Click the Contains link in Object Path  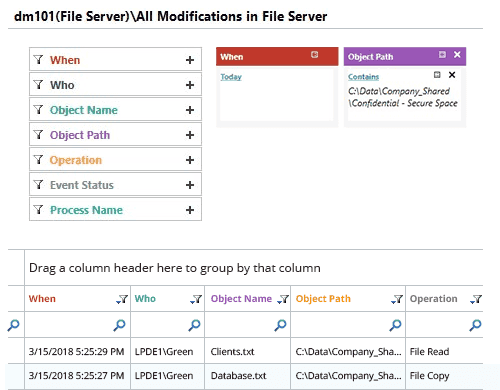pyautogui.click(x=363, y=77)
